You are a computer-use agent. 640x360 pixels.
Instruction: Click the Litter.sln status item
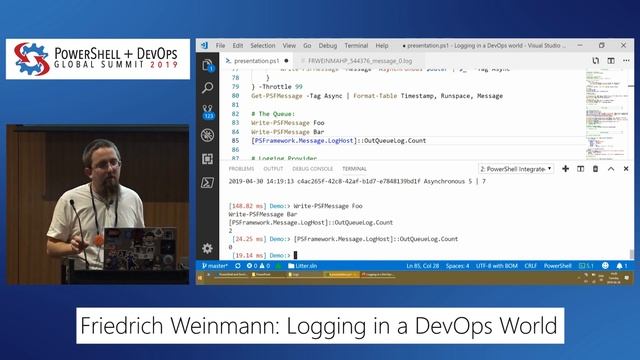pyautogui.click(x=302, y=266)
